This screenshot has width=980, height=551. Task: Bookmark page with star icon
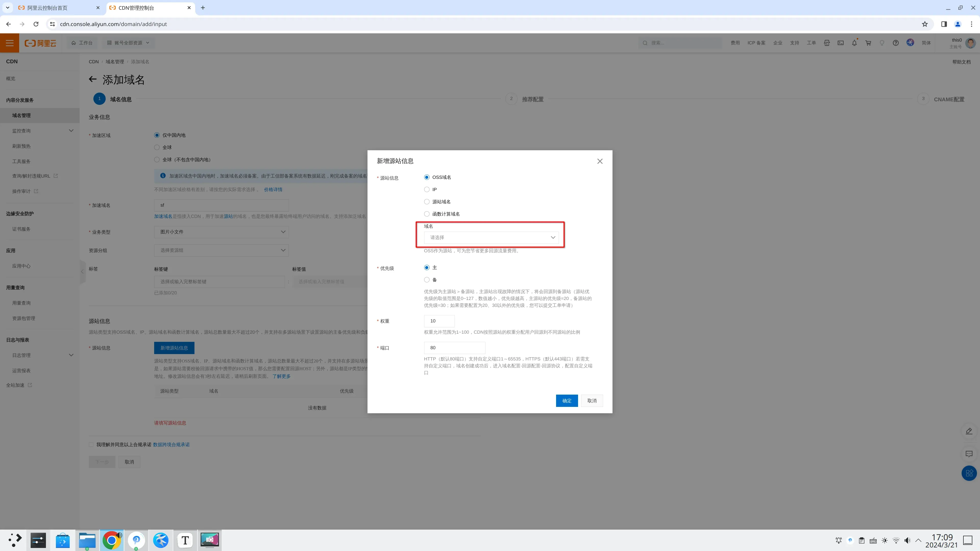click(x=924, y=24)
